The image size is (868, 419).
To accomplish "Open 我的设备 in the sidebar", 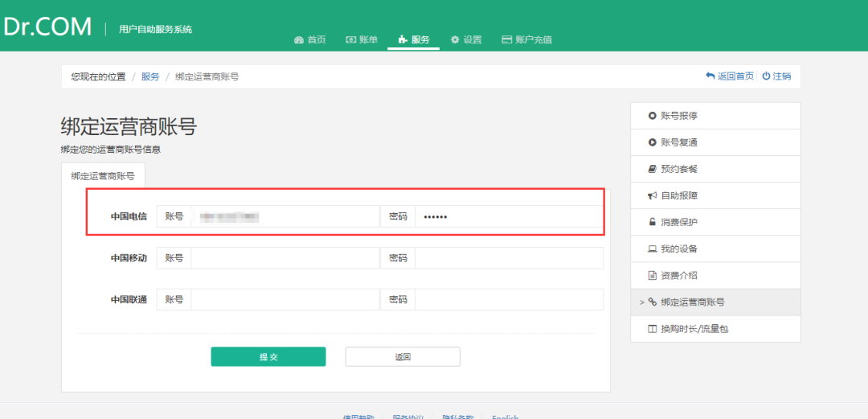I will coord(678,249).
